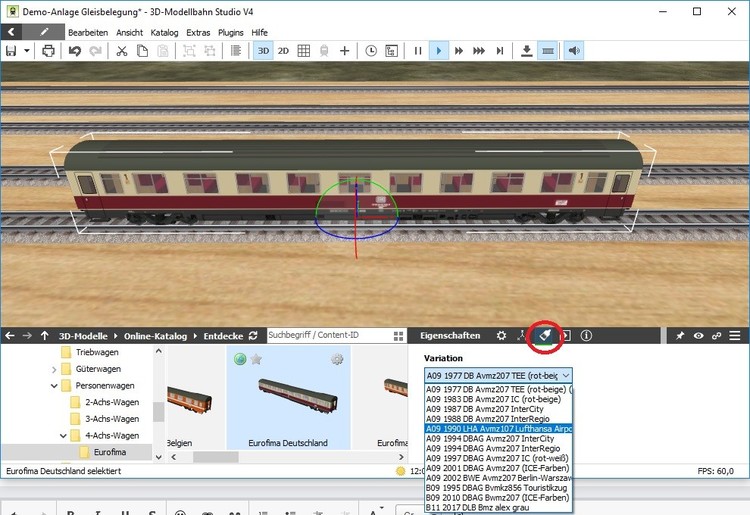This screenshot has width=750, height=515.
Task: Toggle visibility with the eye icon
Action: coord(698,336)
